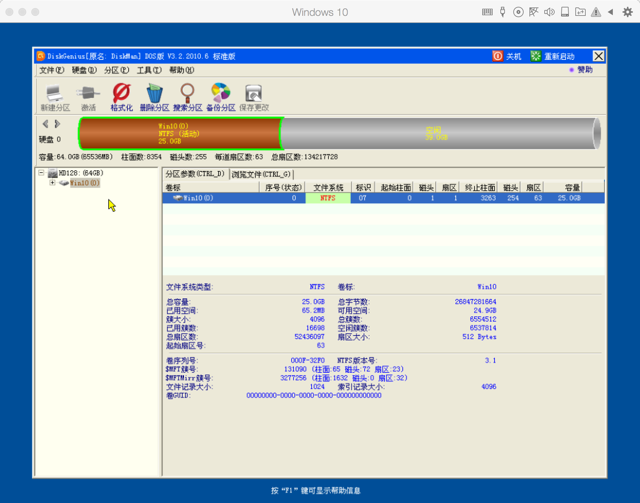
Task: Click 容量:64.0GB(65536MB) disk info text
Action: (76, 157)
